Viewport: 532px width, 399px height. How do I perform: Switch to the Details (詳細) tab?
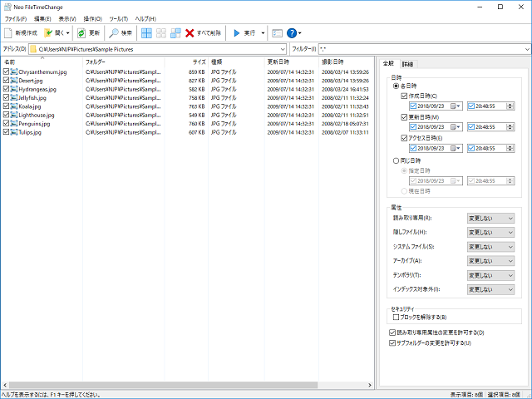[x=407, y=64]
